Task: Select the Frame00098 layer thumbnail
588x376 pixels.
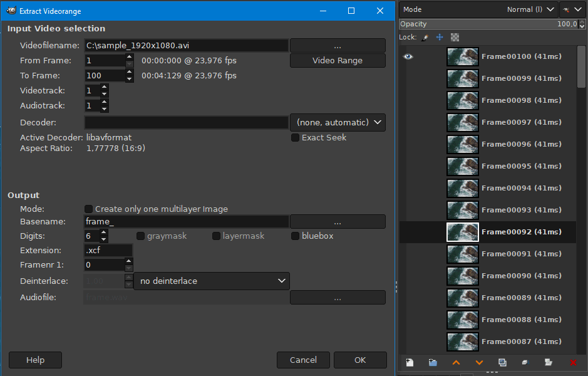Action: [x=463, y=100]
